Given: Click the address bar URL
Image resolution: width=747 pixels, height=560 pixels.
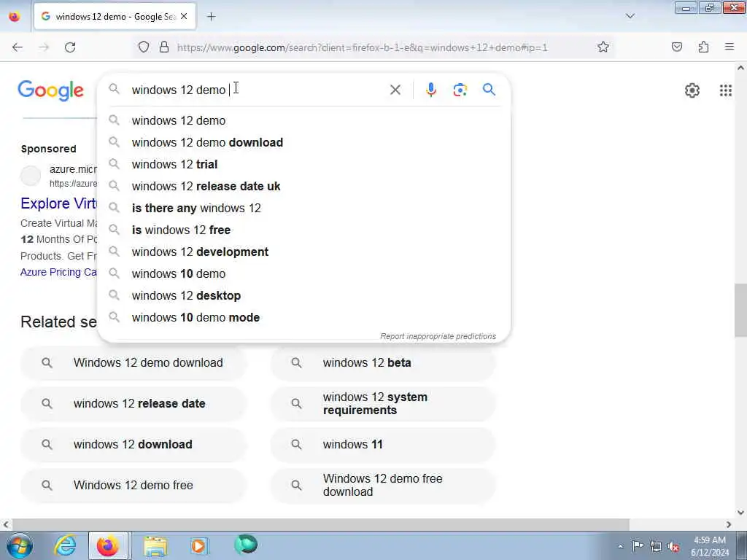Looking at the screenshot, I should 362,47.
